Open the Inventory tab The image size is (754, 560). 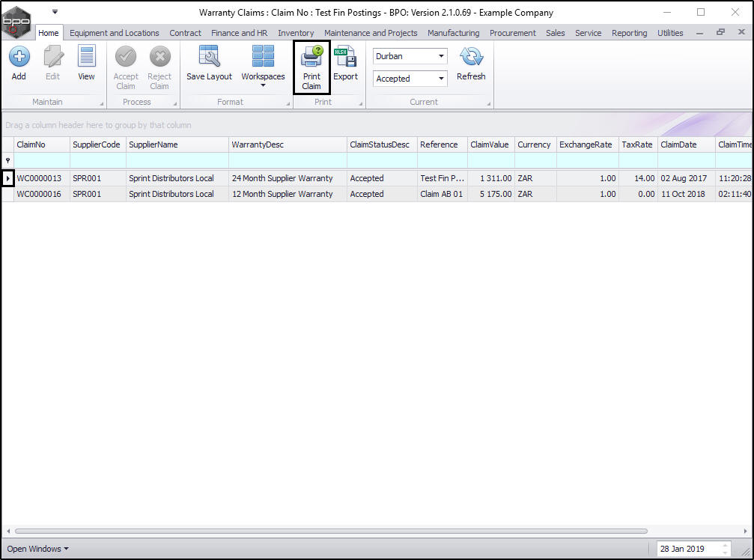coord(296,33)
